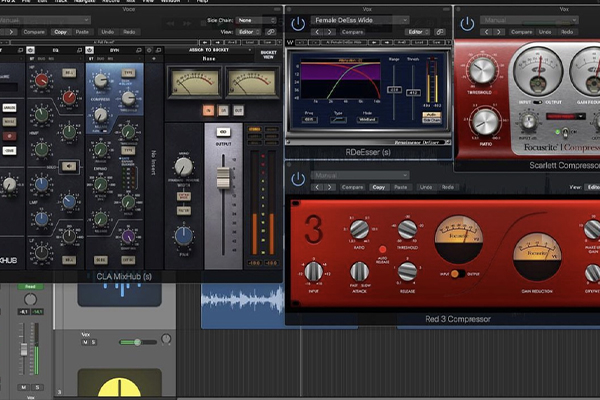Viewport: 600px width, 400px height.
Task: Click the blue PAN knob in CLA MixHub
Action: click(x=184, y=236)
